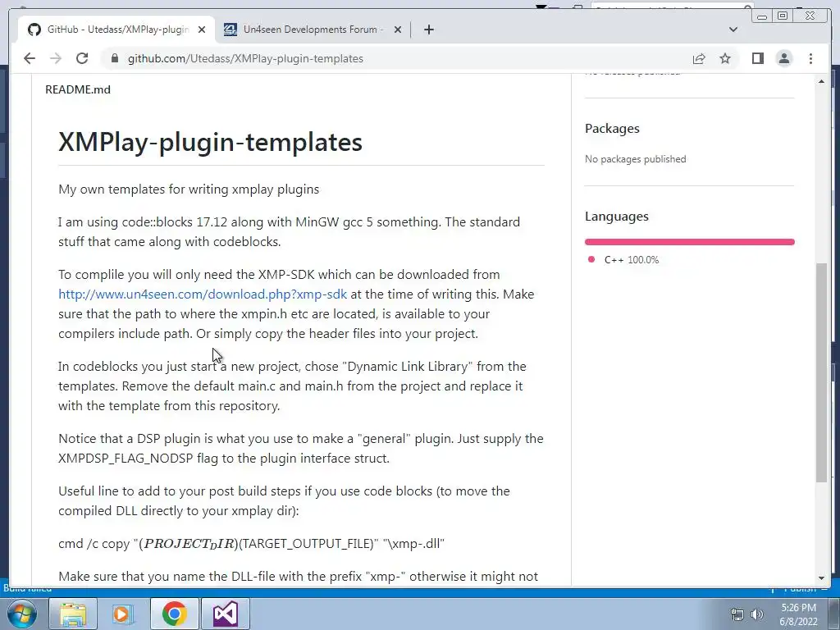This screenshot has width=840, height=630.
Task: Open Windows Media Player from taskbar
Action: (123, 614)
